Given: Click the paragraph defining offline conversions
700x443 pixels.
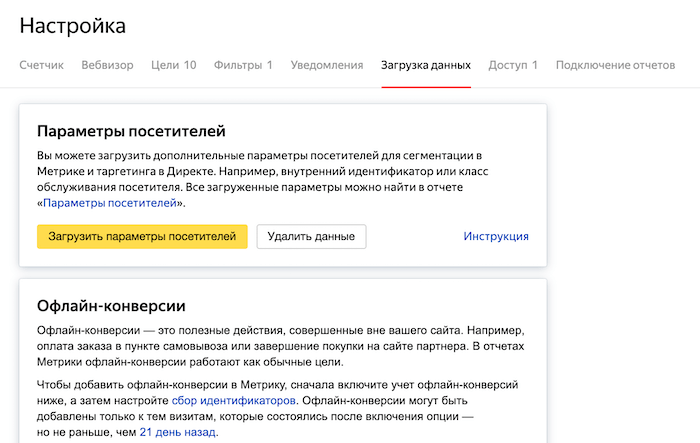Looking at the screenshot, I should [280, 346].
